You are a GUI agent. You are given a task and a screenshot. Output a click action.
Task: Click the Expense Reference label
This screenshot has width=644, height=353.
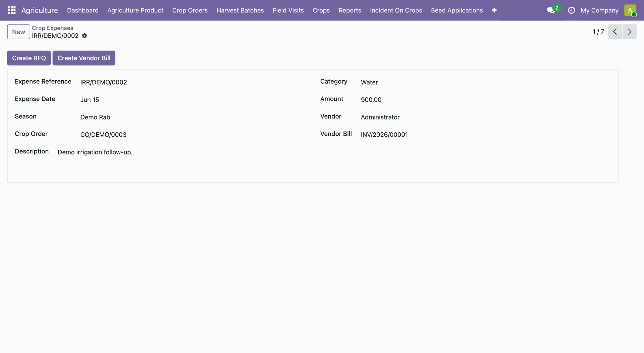[x=43, y=81]
